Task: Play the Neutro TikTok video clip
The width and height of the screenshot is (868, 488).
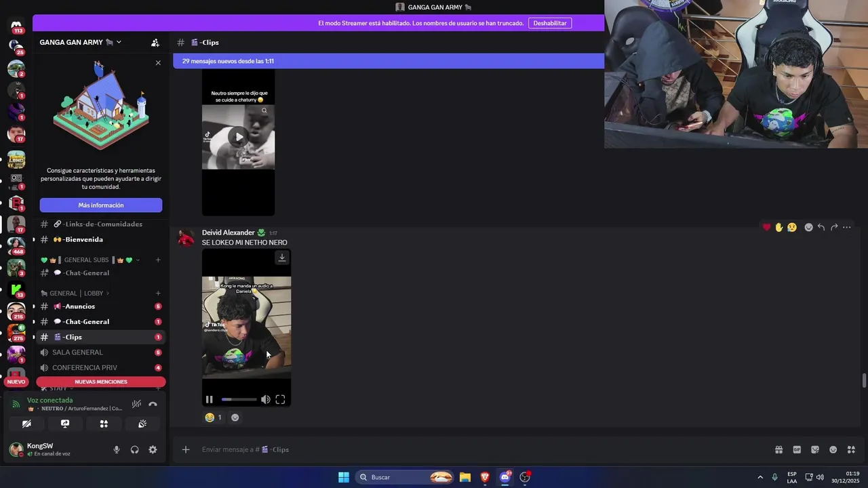Action: point(238,137)
